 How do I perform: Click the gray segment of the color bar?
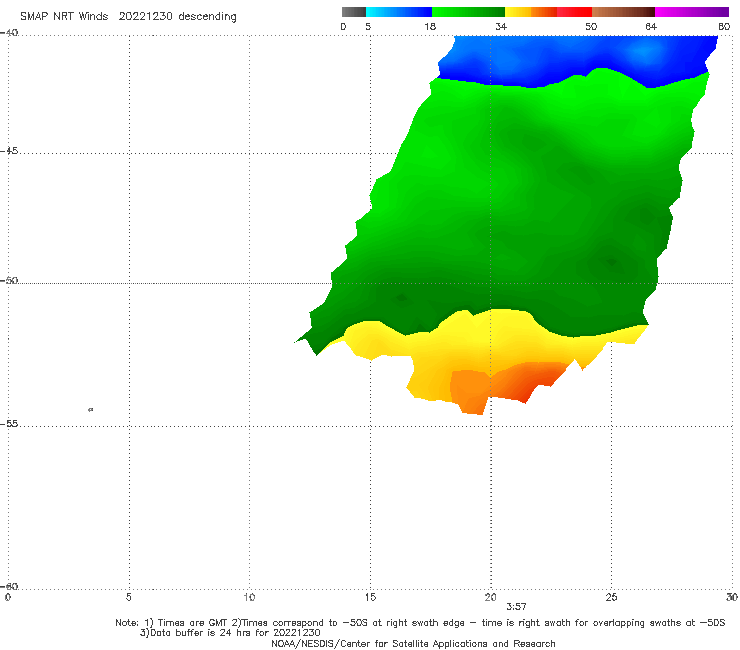[353, 12]
